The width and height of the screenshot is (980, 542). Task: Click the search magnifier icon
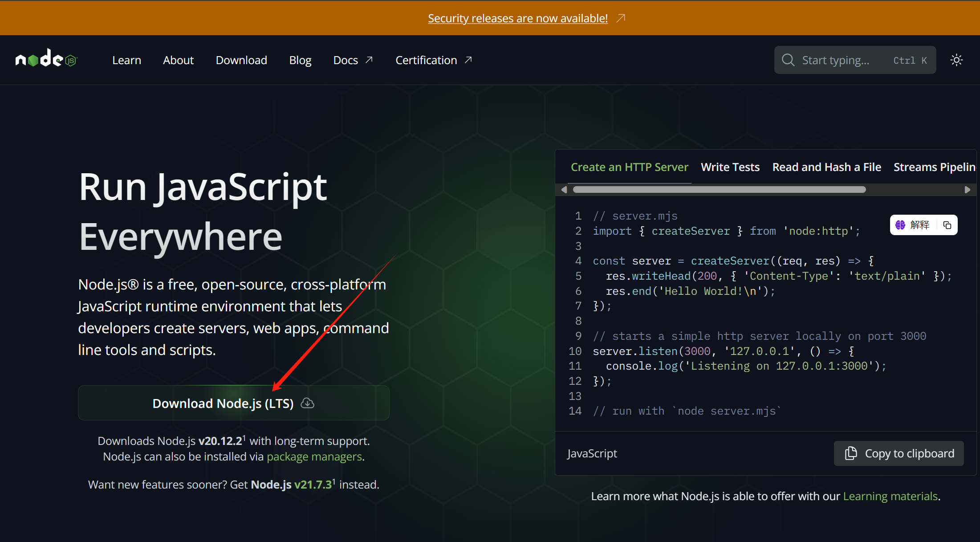click(x=788, y=60)
